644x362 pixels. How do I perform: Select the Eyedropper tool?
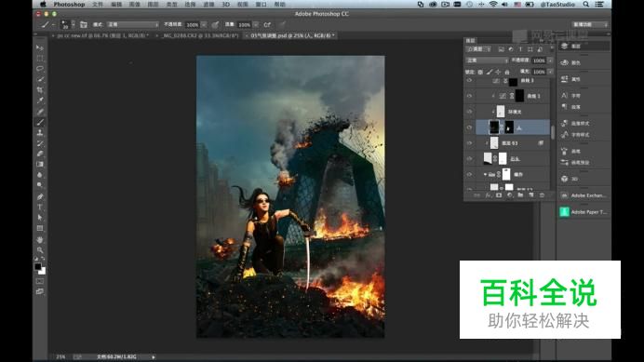39,101
